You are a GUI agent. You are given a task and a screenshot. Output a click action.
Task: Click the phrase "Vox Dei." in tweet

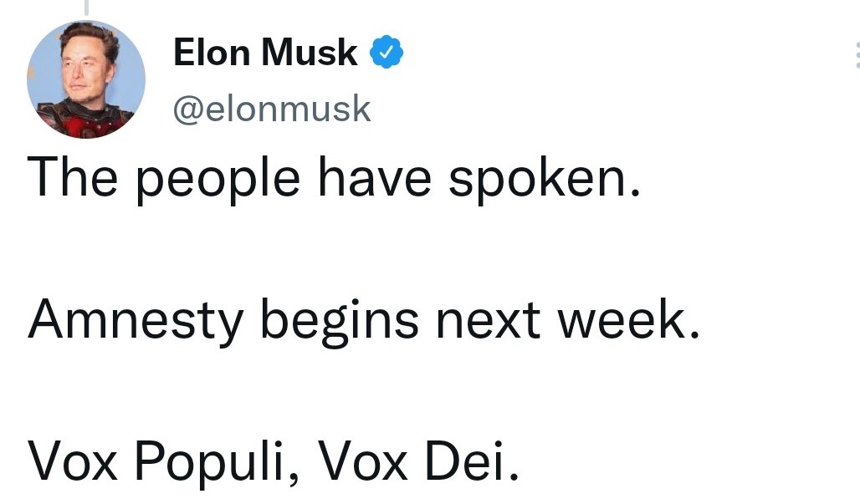pyautogui.click(x=418, y=462)
